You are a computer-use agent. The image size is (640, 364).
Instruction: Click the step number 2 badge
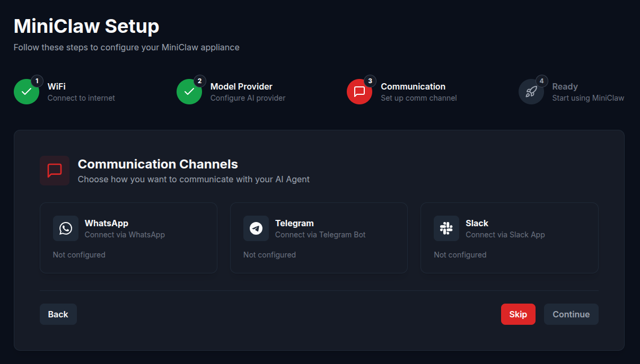click(199, 81)
